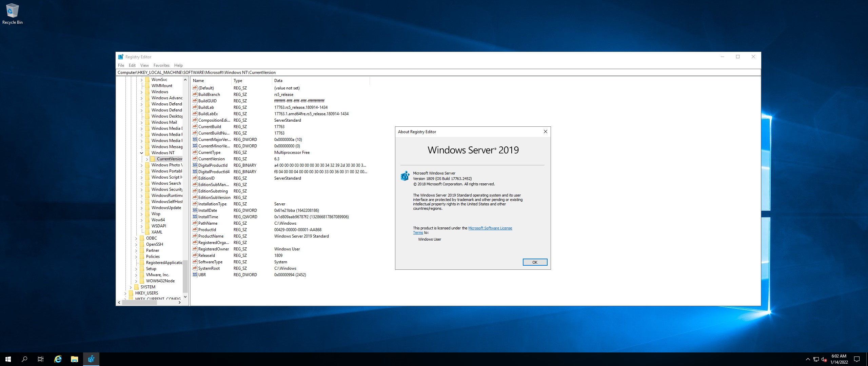Viewport: 868px width, 366px height.
Task: Open the File menu
Action: click(x=121, y=65)
